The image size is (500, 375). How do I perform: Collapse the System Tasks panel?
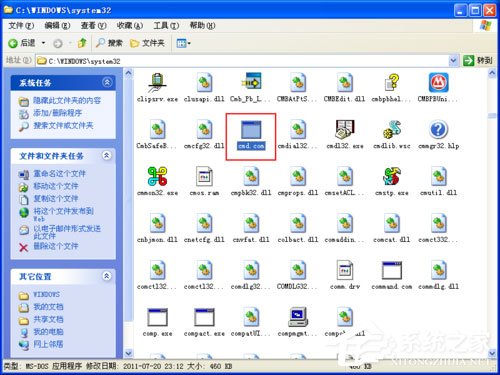(107, 82)
